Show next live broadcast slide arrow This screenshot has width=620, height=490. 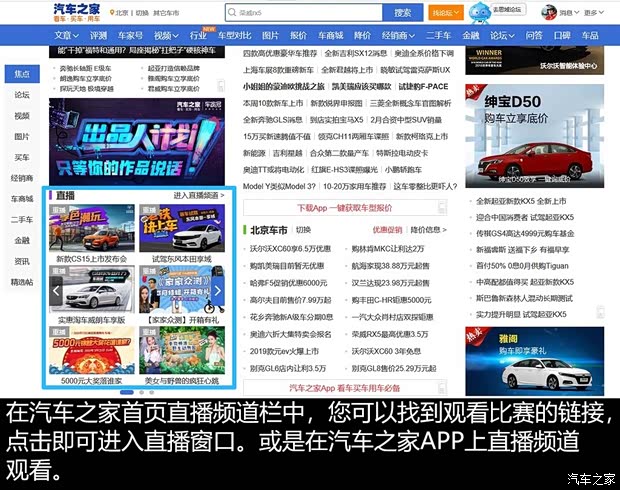coord(218,291)
